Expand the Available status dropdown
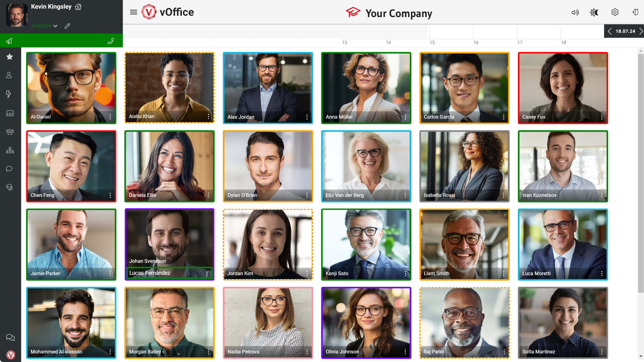Image resolution: width=644 pixels, height=362 pixels. click(x=44, y=26)
